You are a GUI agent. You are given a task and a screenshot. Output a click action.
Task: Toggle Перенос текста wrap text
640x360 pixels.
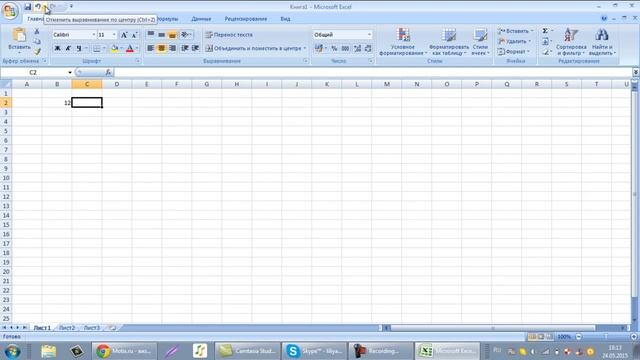[229, 35]
